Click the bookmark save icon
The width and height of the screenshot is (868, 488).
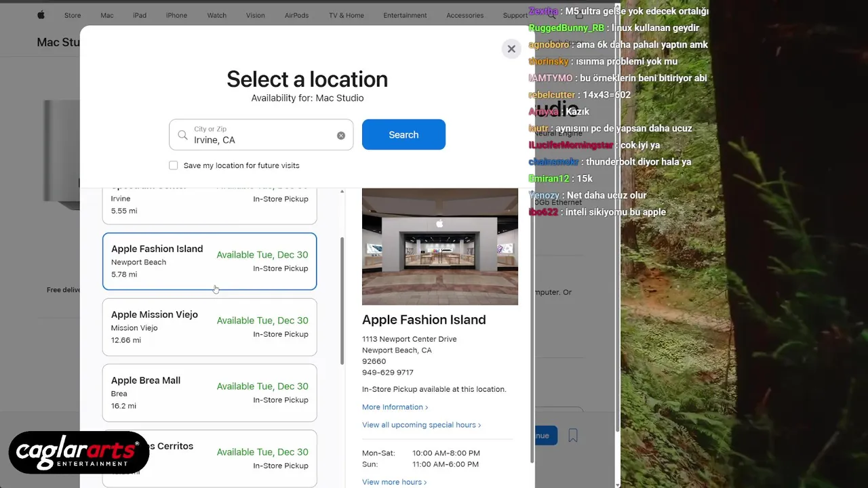573,435
